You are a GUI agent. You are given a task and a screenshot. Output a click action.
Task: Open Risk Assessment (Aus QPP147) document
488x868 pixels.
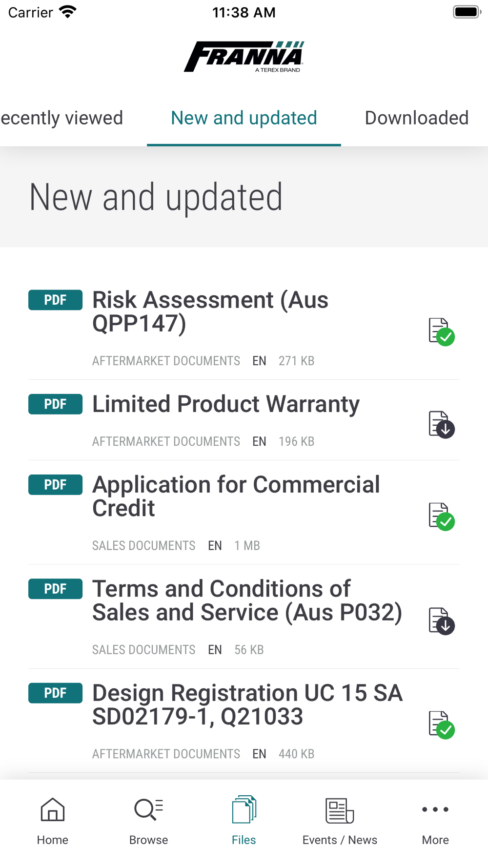click(210, 311)
